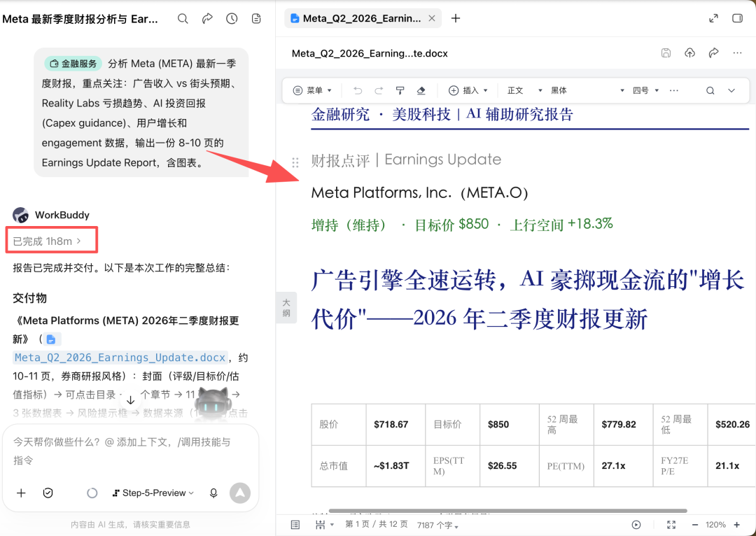The width and height of the screenshot is (756, 536).
Task: Click the file icon before the docx link
Action: tap(51, 339)
